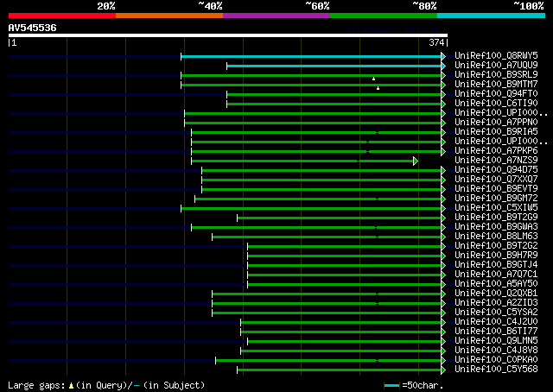Click the AV545536 query name label

pos(33,28)
